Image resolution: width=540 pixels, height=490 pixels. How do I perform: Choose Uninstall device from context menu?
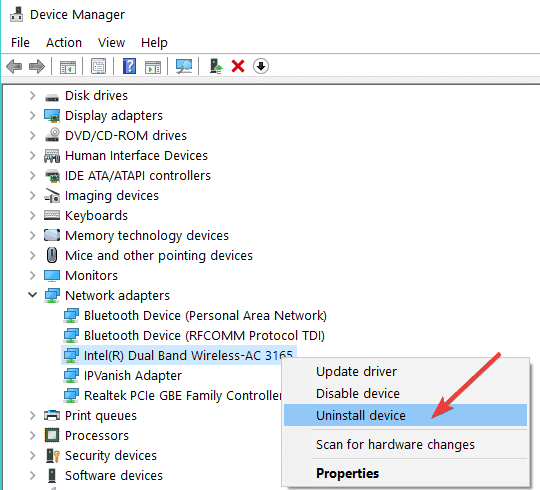click(x=405, y=415)
